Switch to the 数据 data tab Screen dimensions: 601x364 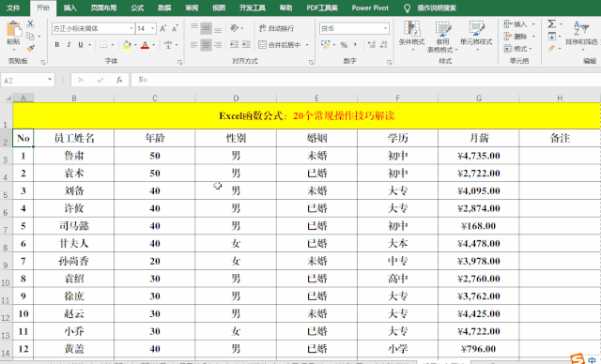point(164,8)
